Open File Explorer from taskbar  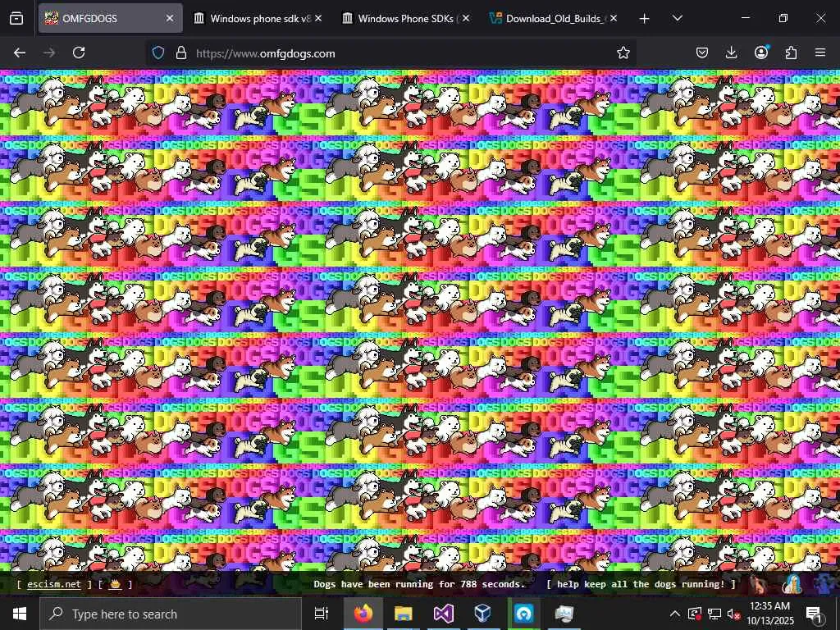(403, 614)
